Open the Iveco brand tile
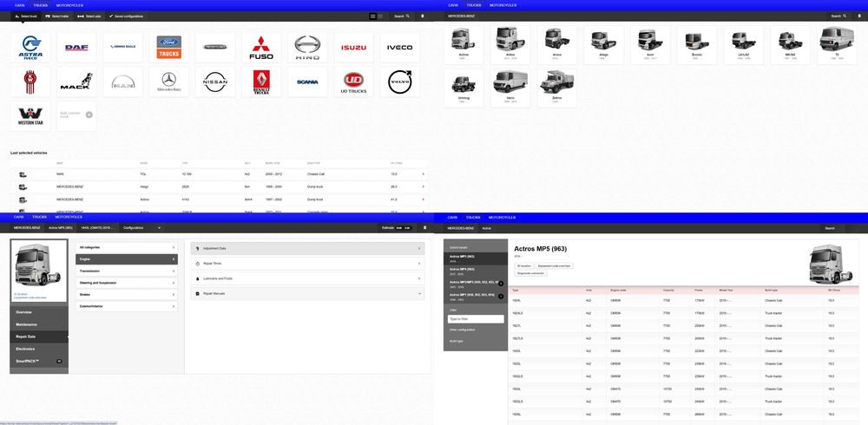This screenshot has width=868, height=425. (x=399, y=47)
